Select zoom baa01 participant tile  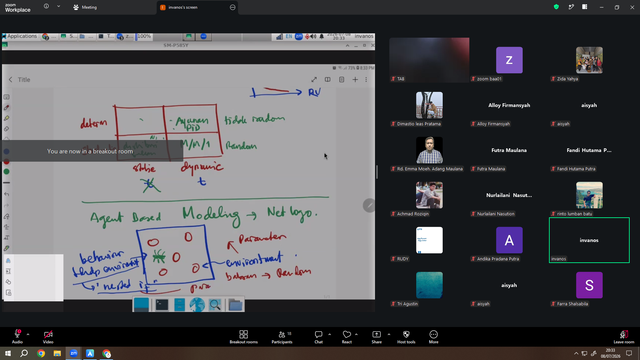tap(509, 60)
